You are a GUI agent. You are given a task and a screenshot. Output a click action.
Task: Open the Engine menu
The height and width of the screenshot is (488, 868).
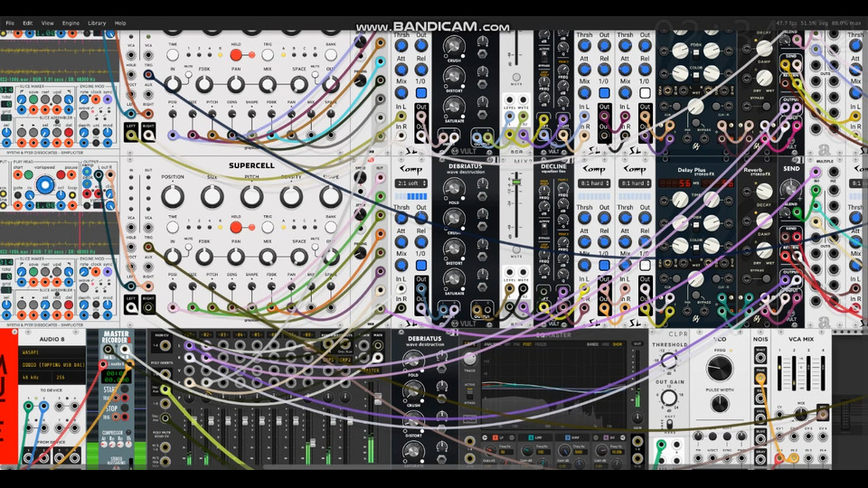click(x=71, y=23)
